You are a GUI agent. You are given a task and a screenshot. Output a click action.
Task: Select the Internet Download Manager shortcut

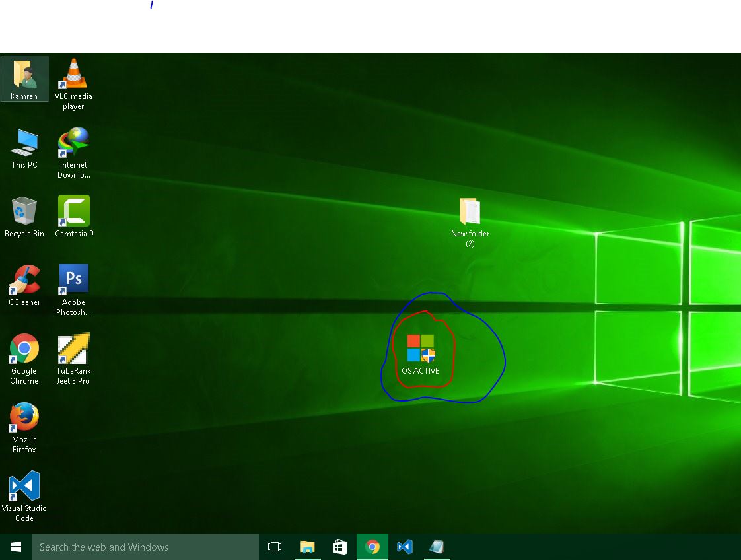tap(73, 153)
